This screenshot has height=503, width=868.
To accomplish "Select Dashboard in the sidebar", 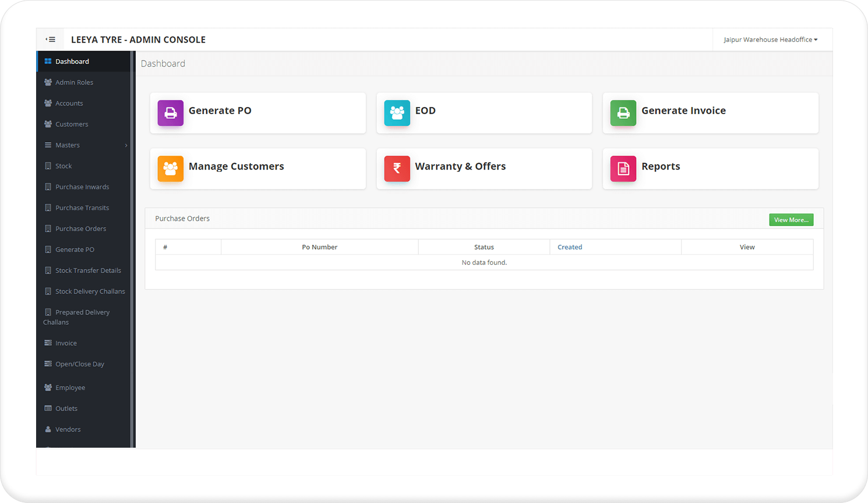I will [x=84, y=61].
